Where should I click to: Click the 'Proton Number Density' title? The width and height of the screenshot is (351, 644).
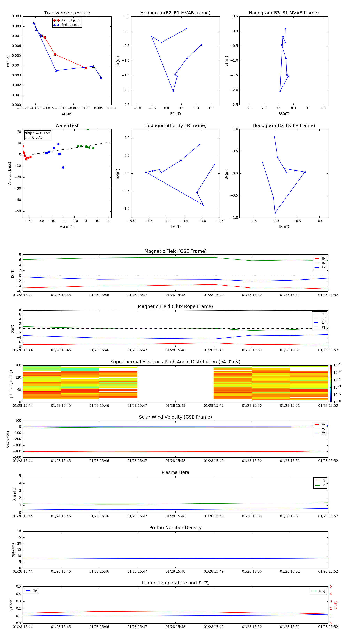tap(175, 528)
